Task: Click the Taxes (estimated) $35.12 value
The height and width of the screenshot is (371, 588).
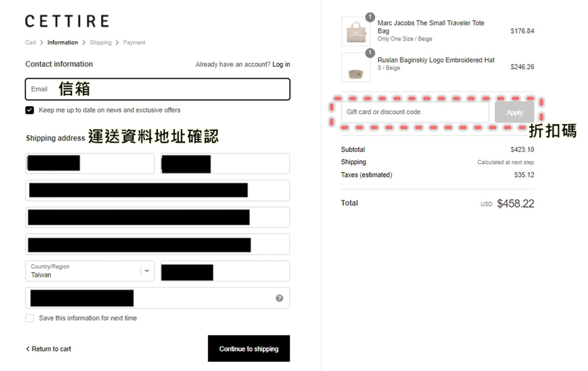Action: pos(524,175)
